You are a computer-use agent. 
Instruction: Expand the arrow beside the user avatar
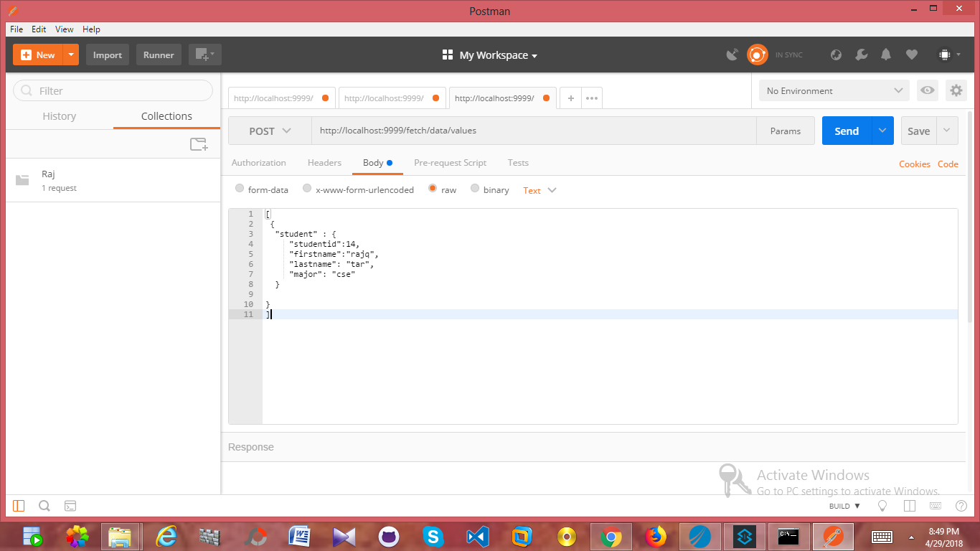point(958,55)
